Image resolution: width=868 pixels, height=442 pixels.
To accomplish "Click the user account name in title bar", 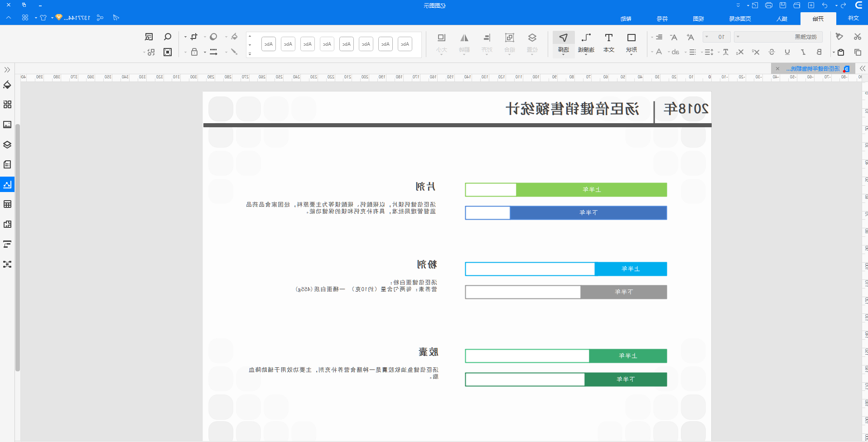I will [x=77, y=18].
